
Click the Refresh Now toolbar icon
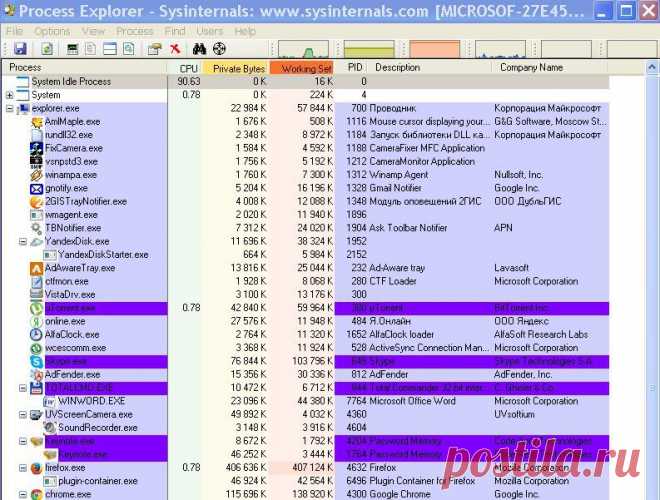[47, 49]
